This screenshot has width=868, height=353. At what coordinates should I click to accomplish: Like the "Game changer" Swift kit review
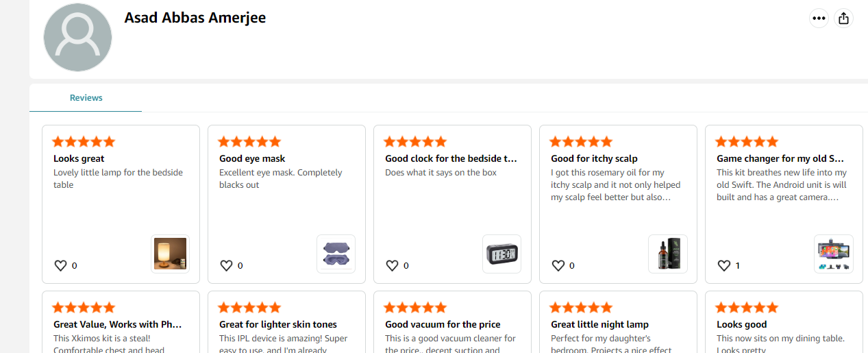click(x=723, y=265)
